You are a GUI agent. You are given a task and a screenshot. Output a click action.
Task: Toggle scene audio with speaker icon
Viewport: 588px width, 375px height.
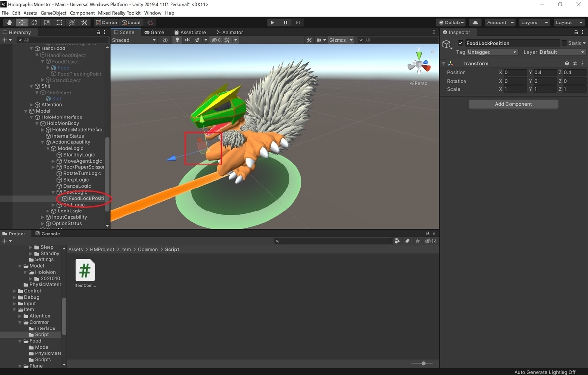[x=187, y=40]
